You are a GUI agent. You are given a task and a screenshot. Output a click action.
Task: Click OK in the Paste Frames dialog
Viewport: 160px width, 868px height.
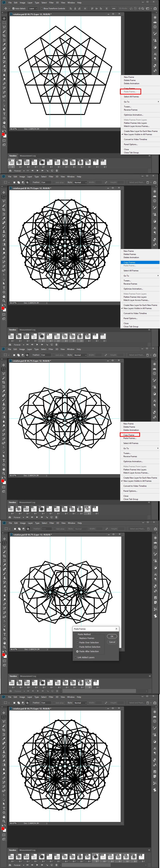tap(112, 636)
